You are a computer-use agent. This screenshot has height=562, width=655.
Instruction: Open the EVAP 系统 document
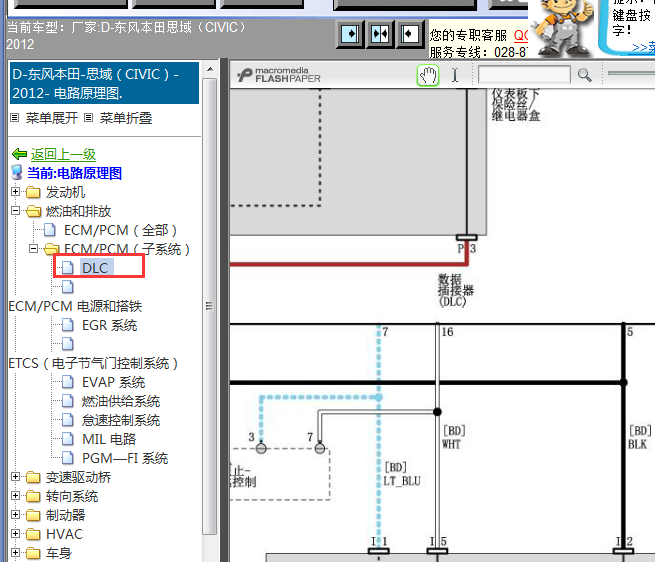pos(113,382)
